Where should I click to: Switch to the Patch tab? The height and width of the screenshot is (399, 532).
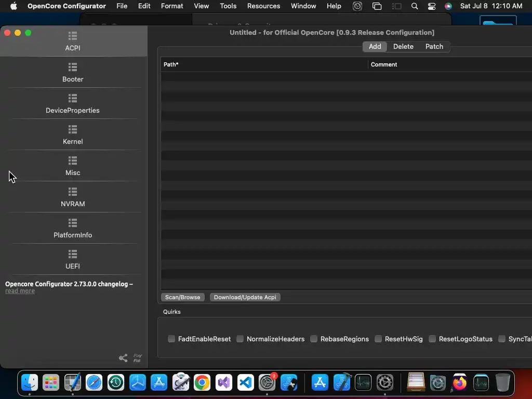coord(434,46)
